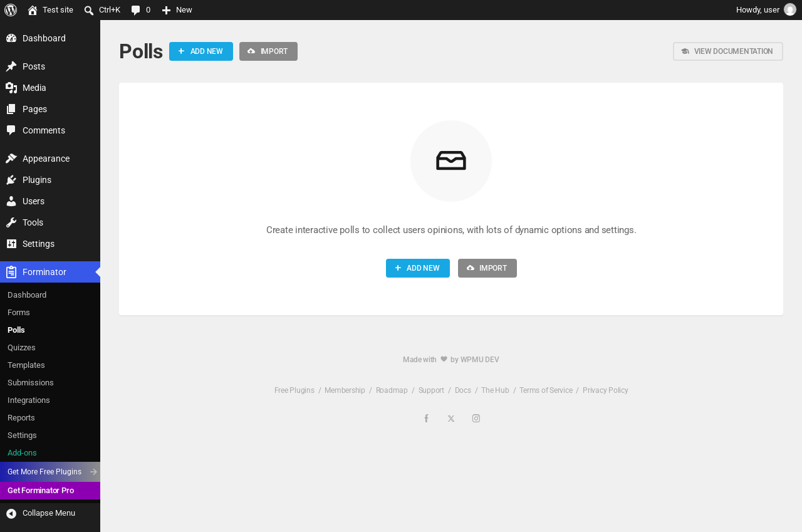
Task: Open Docs footer link
Action: pyautogui.click(x=463, y=390)
